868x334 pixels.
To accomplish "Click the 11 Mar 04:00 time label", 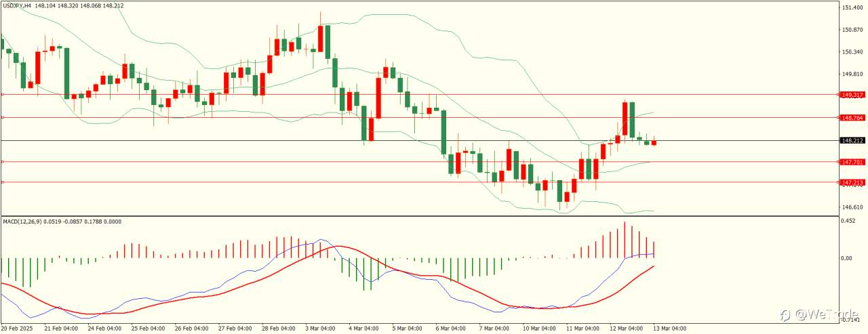I will point(583,329).
